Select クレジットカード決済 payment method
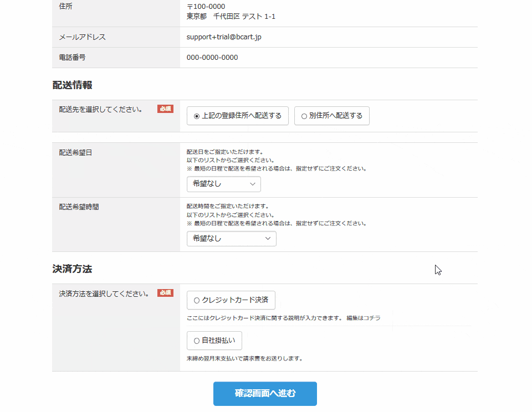The image size is (532, 412). tap(231, 300)
